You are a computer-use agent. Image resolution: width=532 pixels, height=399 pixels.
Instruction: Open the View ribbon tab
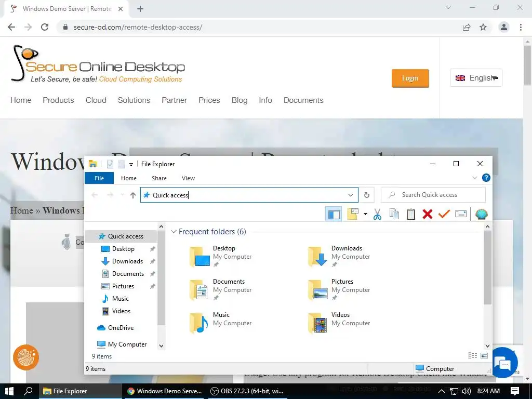(x=188, y=178)
